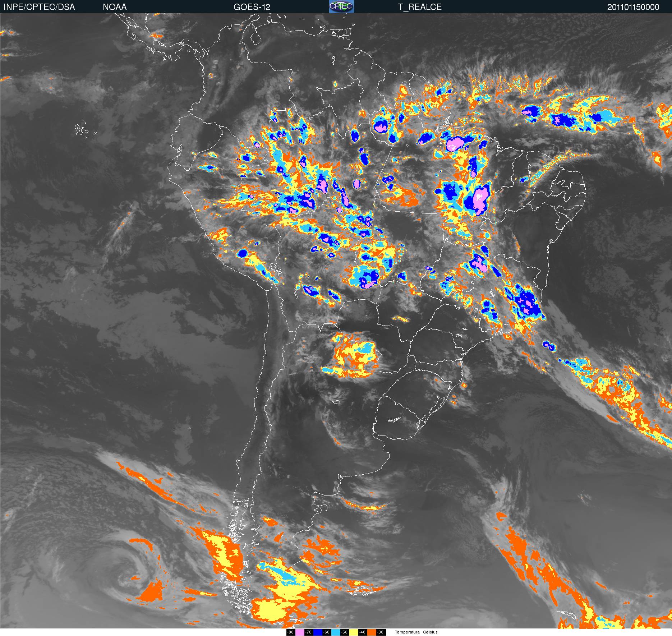Click the Temperatura legend label

coord(407,632)
